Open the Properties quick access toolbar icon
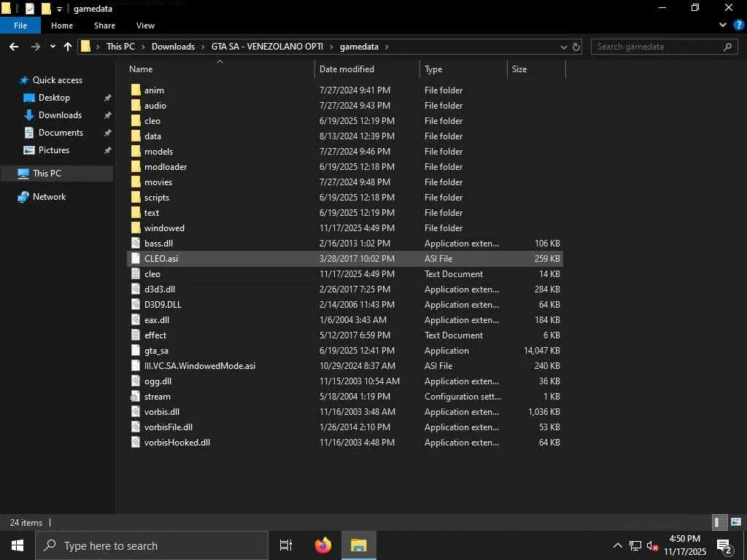 pyautogui.click(x=29, y=8)
